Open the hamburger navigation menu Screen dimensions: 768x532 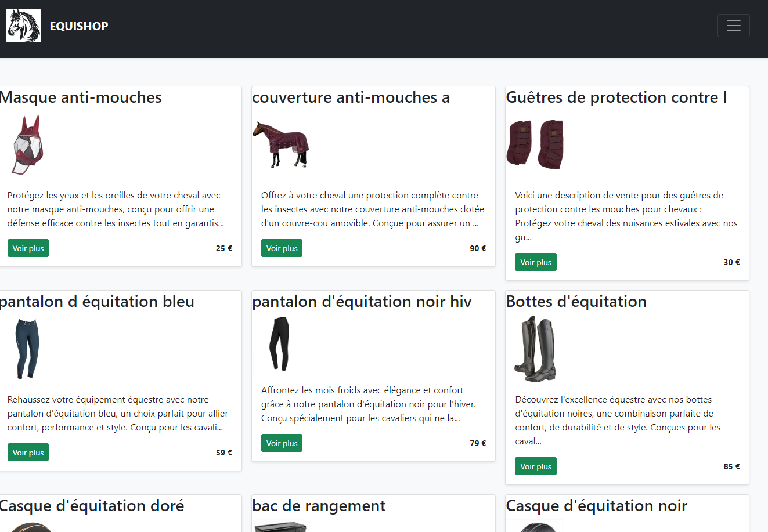733,25
